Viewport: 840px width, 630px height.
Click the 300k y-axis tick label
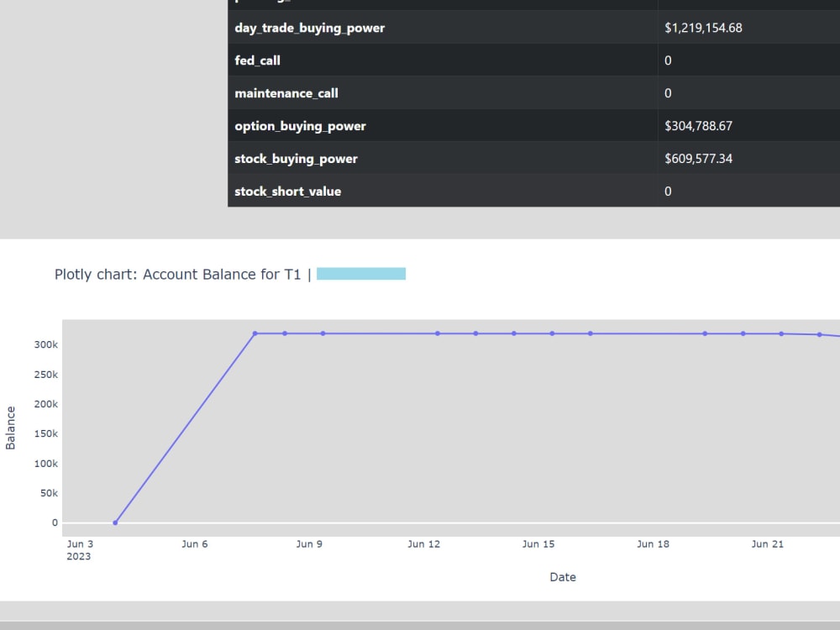pos(46,344)
